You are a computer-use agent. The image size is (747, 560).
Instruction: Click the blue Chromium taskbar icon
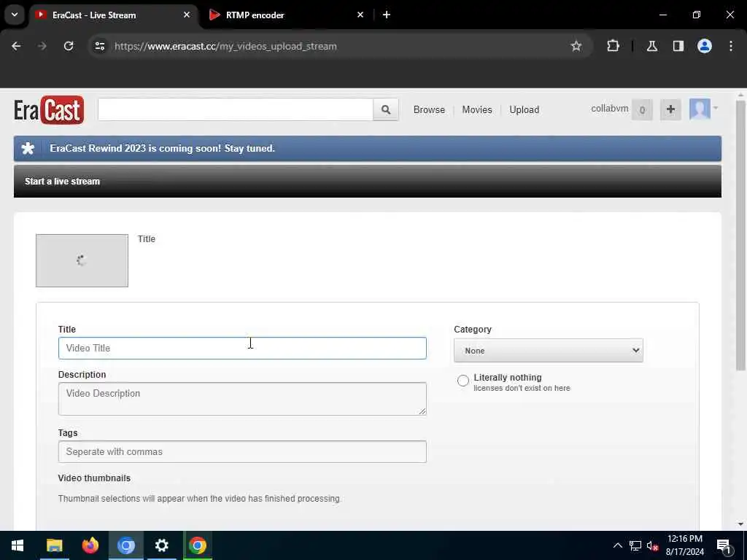pyautogui.click(x=125, y=545)
